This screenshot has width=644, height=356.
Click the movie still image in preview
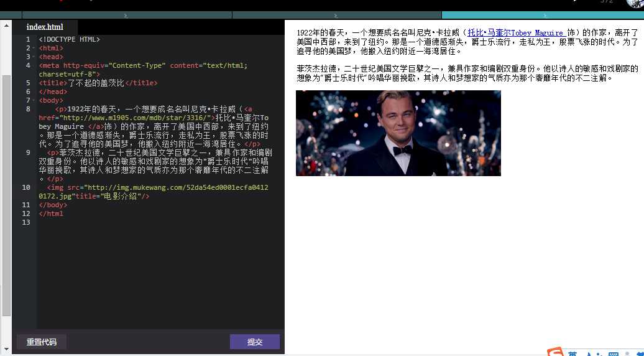(x=398, y=133)
